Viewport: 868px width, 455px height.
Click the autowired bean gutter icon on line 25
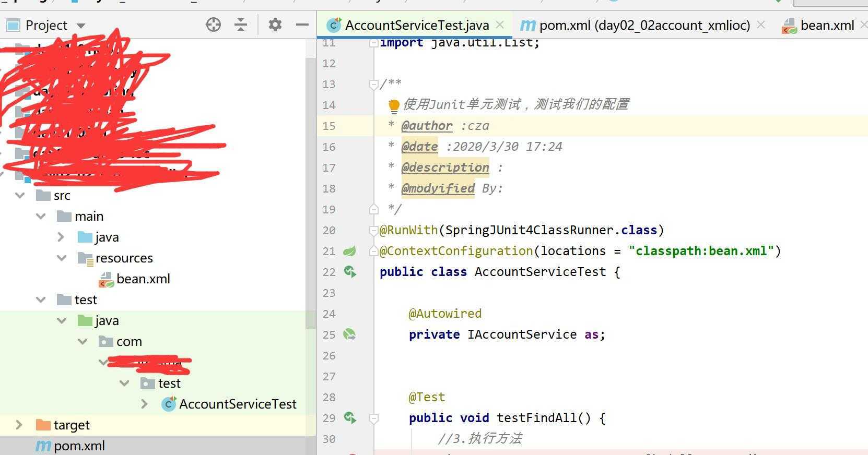[349, 334]
